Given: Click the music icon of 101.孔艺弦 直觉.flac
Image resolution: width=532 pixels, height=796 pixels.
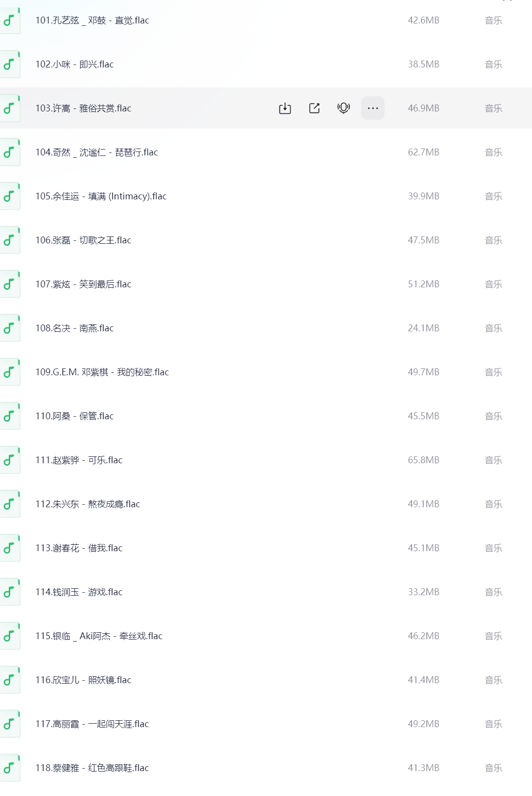Looking at the screenshot, I should pos(9,21).
